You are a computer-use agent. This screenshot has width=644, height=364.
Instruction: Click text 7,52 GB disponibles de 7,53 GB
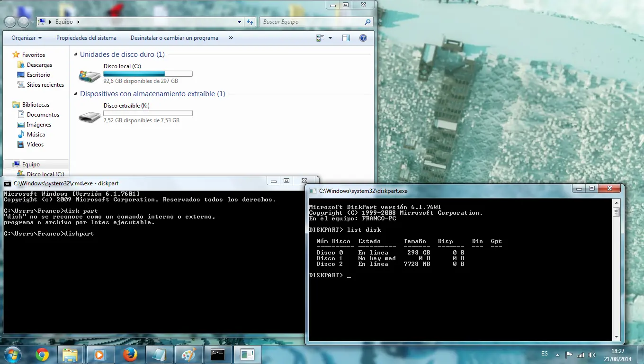(141, 120)
